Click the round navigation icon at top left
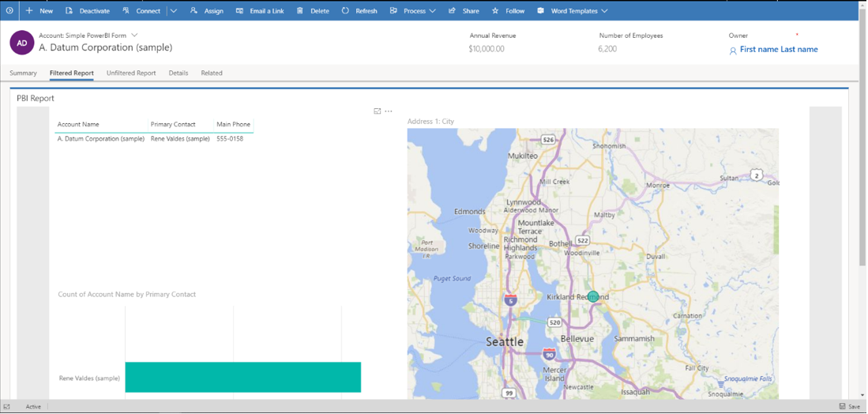Screen dimensions: 868x414 pyautogui.click(x=9, y=10)
